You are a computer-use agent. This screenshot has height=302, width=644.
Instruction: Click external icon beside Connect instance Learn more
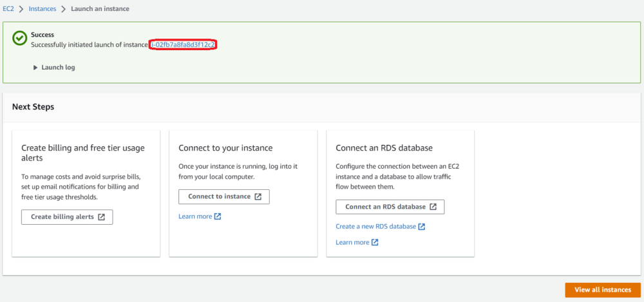pyautogui.click(x=218, y=216)
